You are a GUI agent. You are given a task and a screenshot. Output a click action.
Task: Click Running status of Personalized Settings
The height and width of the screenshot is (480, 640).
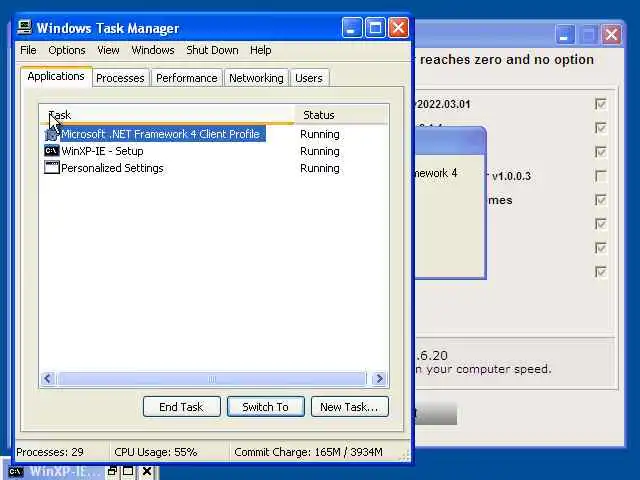[320, 168]
